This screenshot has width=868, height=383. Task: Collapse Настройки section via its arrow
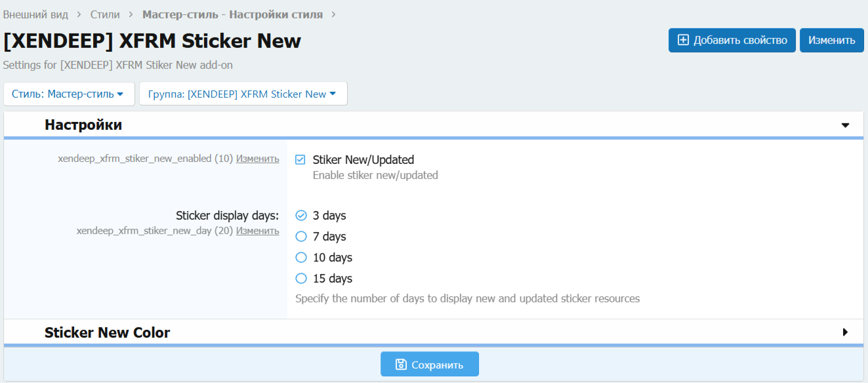click(845, 125)
